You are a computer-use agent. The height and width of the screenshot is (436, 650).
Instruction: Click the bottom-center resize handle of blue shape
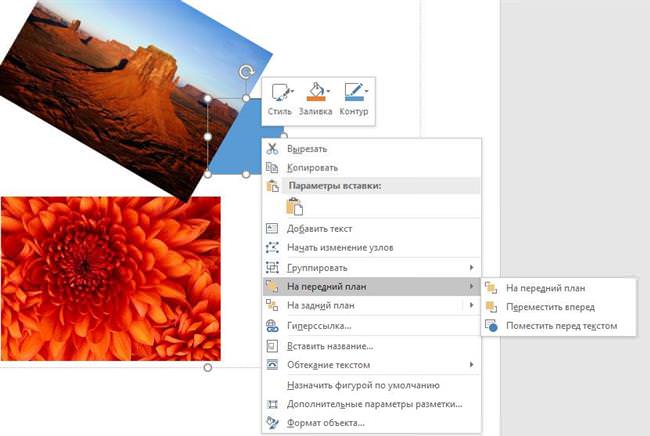pos(246,174)
